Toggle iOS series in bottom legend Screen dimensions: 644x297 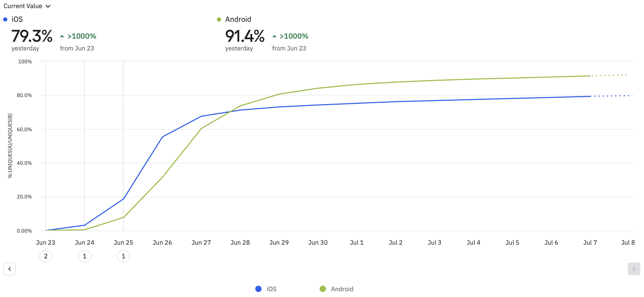(271, 289)
